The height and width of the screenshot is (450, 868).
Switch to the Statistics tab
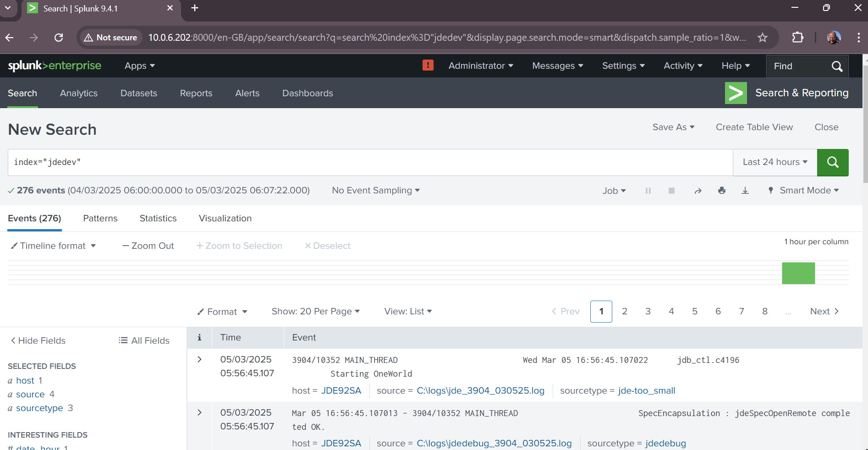158,219
